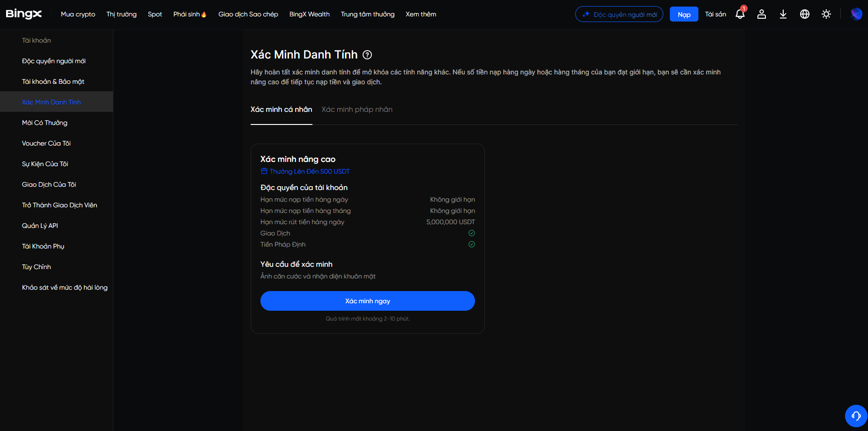
Task: Click Hạn mức nạp tiền hàng tháng row
Action: tap(368, 211)
